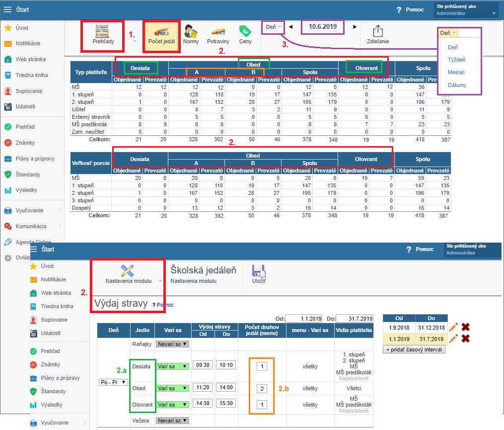Open the Pomoc link beside Výdaj stravy
504x430 pixels.
click(x=163, y=305)
